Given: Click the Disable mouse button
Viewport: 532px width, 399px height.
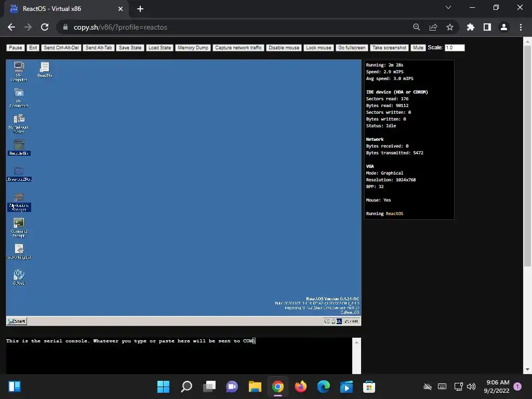Looking at the screenshot, I should (284, 48).
